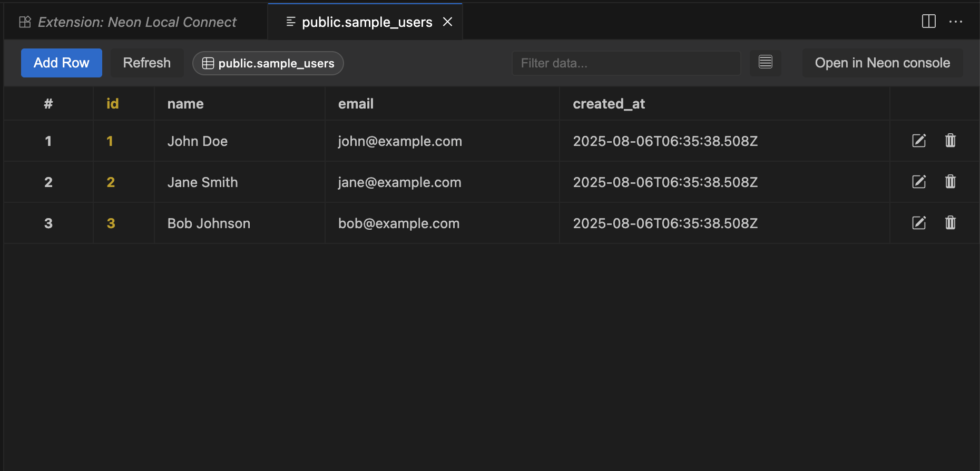Click the table icon in public.sample_users chip

(207, 63)
